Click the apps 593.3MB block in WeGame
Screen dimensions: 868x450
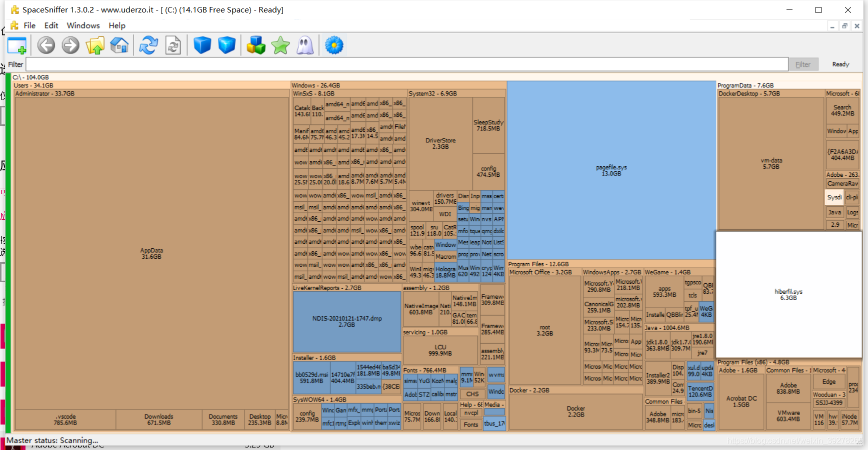(x=664, y=292)
